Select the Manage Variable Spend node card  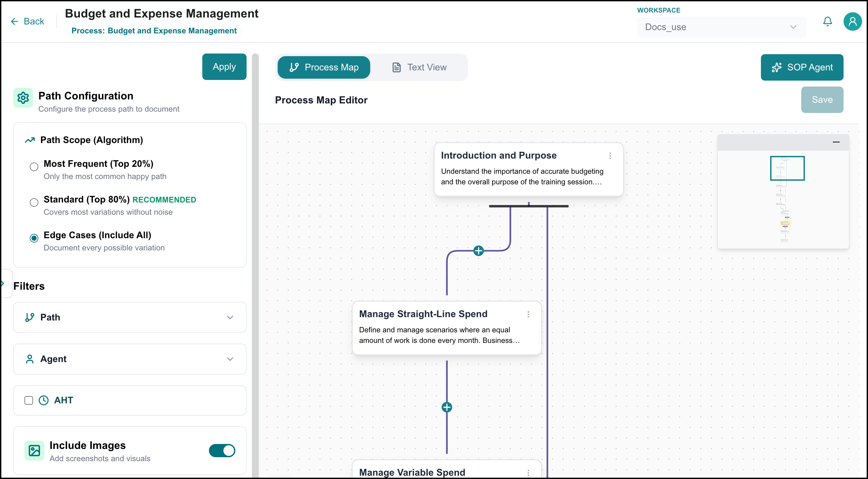click(x=447, y=469)
